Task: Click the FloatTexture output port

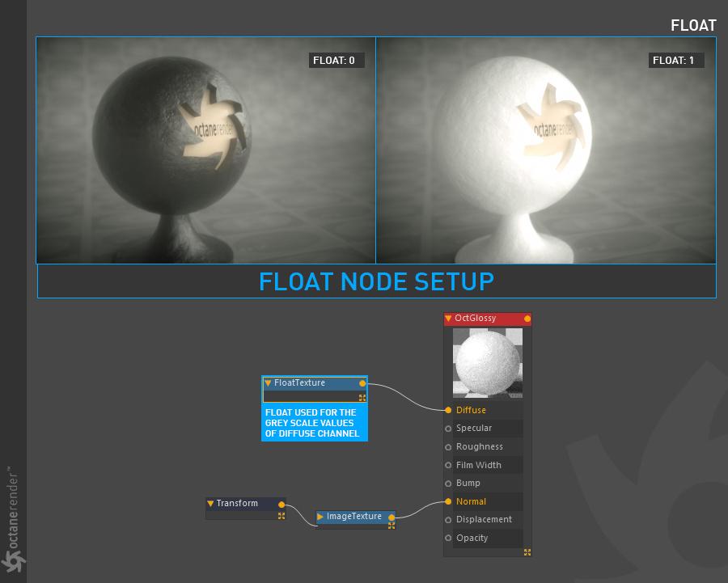Action: (362, 383)
